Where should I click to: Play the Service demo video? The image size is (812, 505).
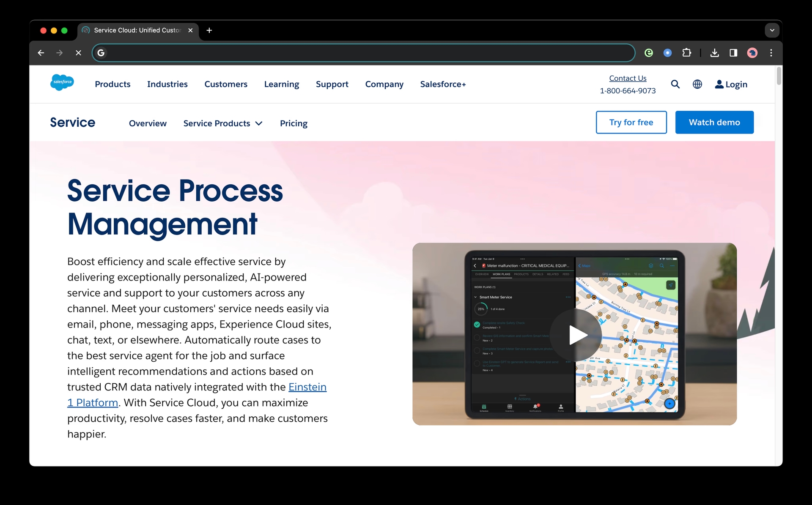[x=576, y=335]
